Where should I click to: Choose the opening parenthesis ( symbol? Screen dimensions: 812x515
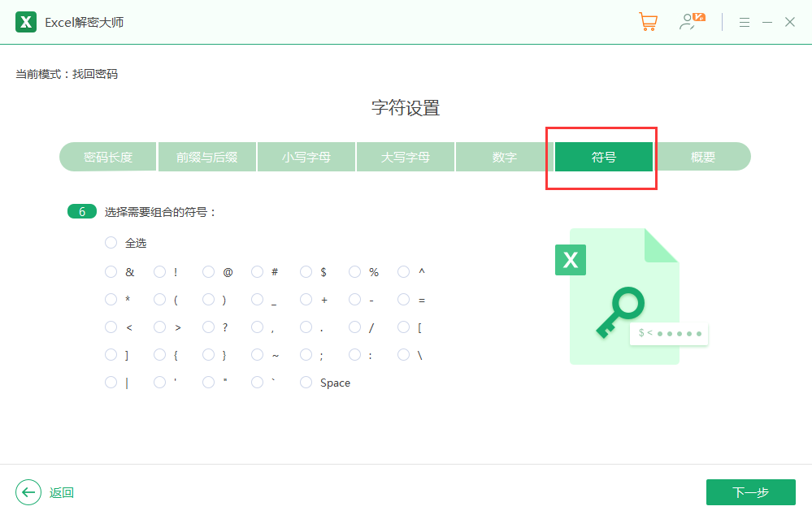click(x=159, y=299)
